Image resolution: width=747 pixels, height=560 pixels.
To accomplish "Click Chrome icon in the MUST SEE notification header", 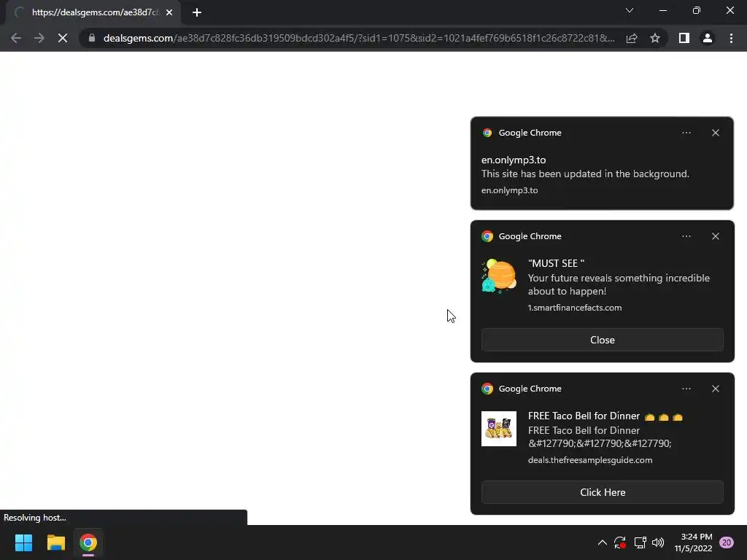I will pos(487,236).
